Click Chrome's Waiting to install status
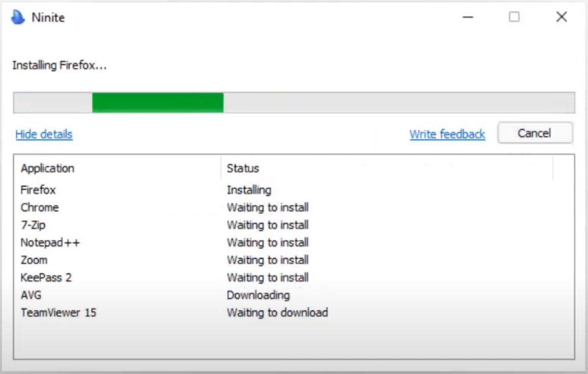588x374 pixels. pos(268,207)
